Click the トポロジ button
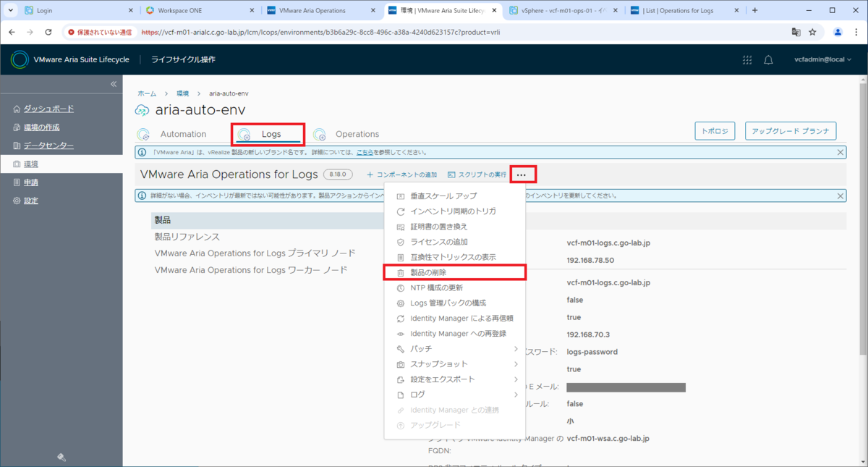 (715, 131)
